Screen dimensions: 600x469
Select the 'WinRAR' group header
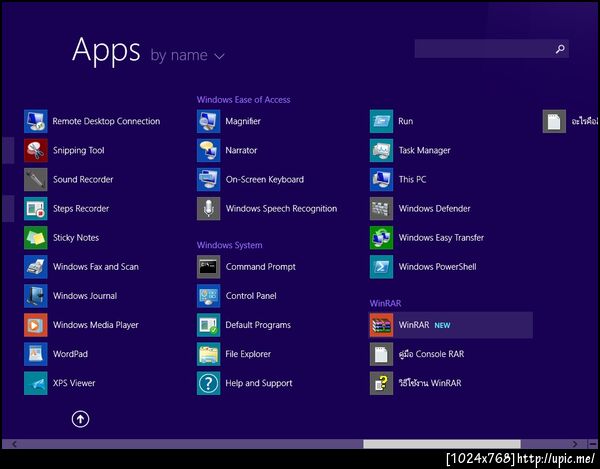point(385,303)
